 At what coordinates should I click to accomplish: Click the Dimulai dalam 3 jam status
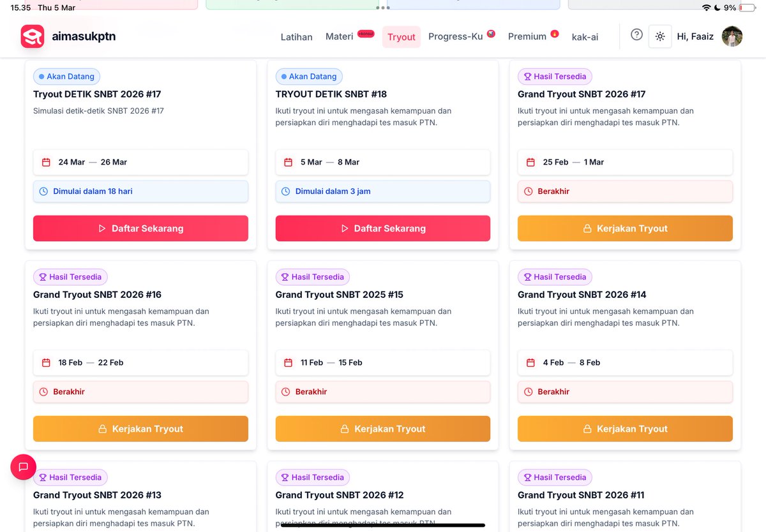point(383,191)
